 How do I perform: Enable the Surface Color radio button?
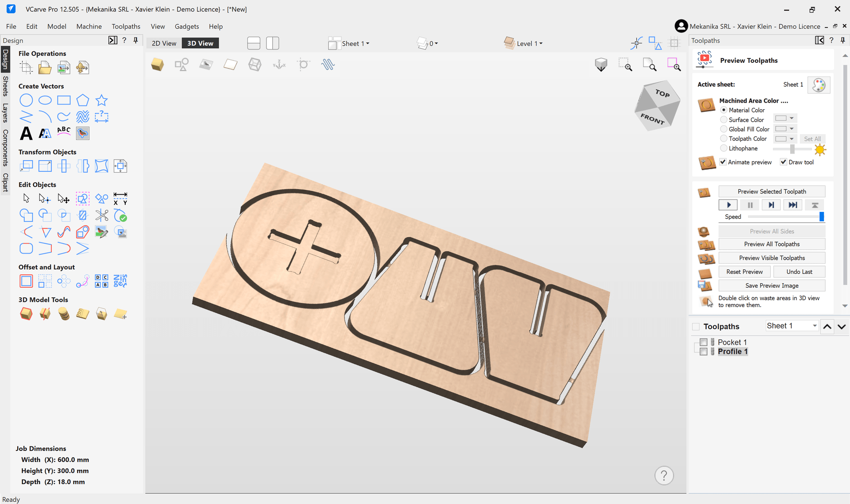tap(723, 119)
